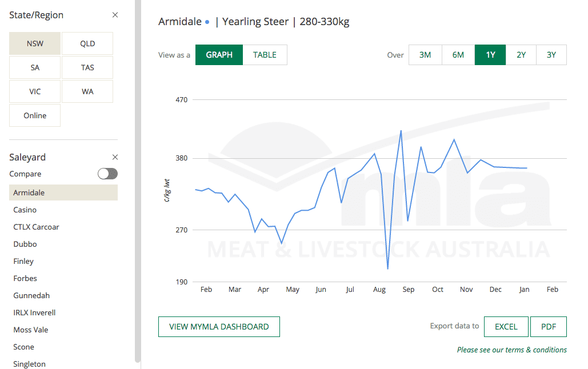Choose the SA region button
The width and height of the screenshot is (588, 369).
coord(35,67)
